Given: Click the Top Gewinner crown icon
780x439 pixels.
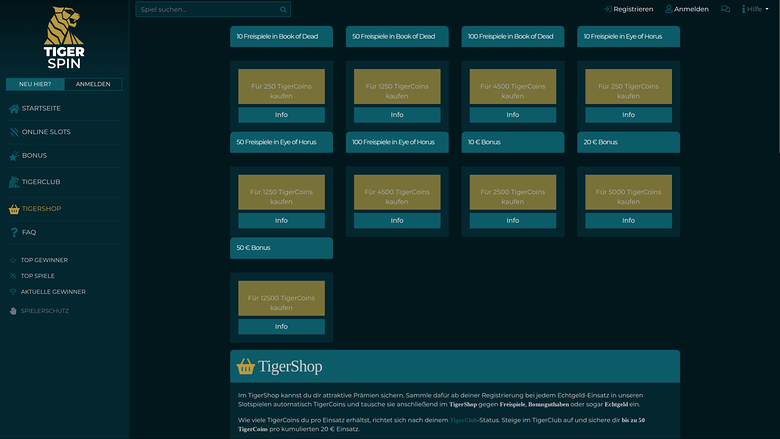Looking at the screenshot, I should click(13, 260).
